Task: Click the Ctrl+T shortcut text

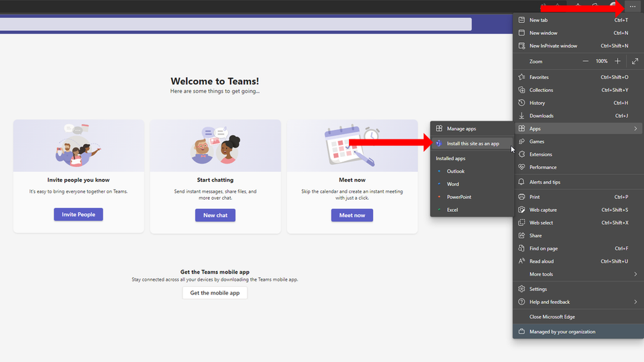Action: (621, 19)
